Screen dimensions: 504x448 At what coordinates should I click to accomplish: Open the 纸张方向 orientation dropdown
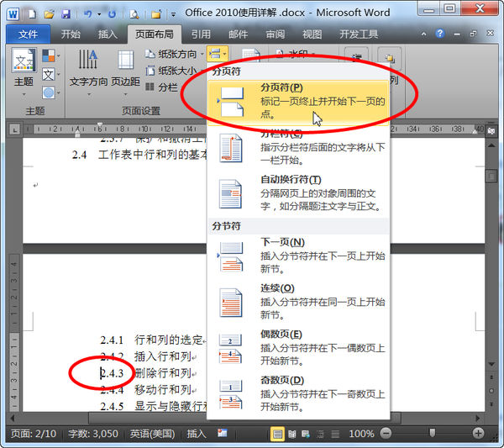click(174, 54)
